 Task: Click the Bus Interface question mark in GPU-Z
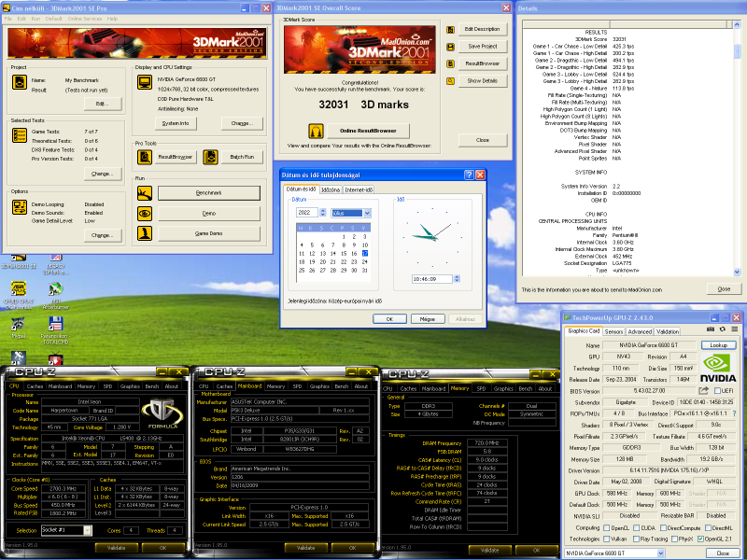(x=734, y=413)
